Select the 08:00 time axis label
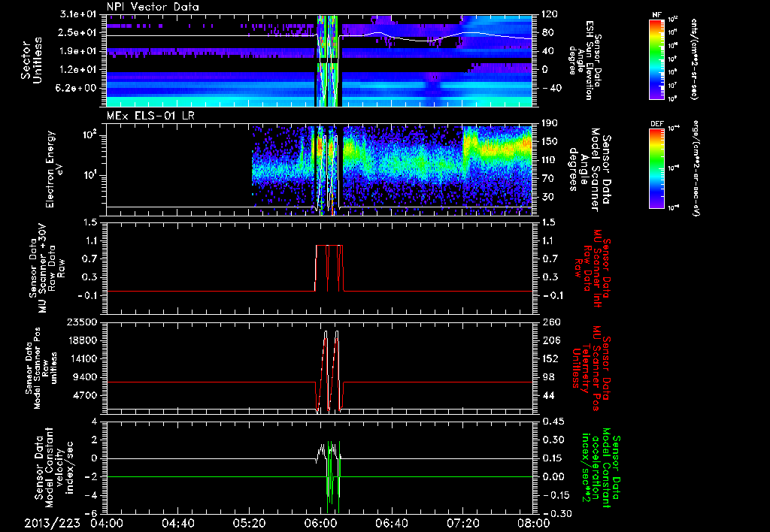This screenshot has width=770, height=532. click(534, 524)
